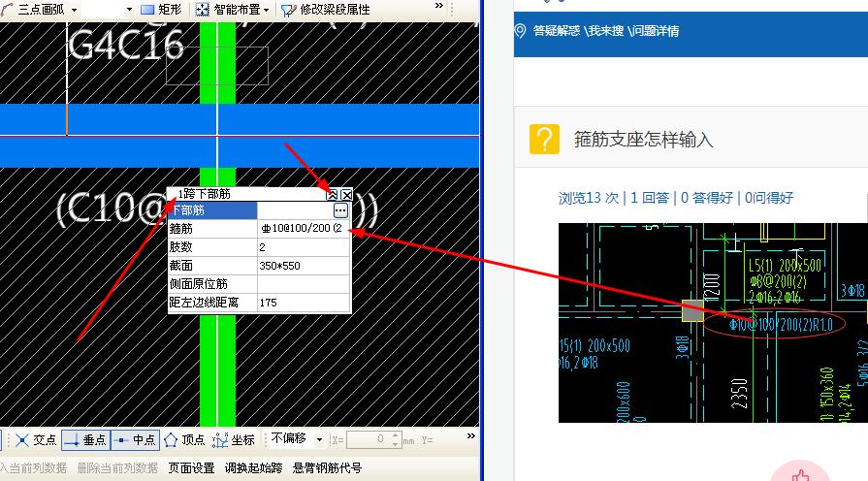
Task: Toggle midpoint snap (中点)
Action: pos(135,440)
